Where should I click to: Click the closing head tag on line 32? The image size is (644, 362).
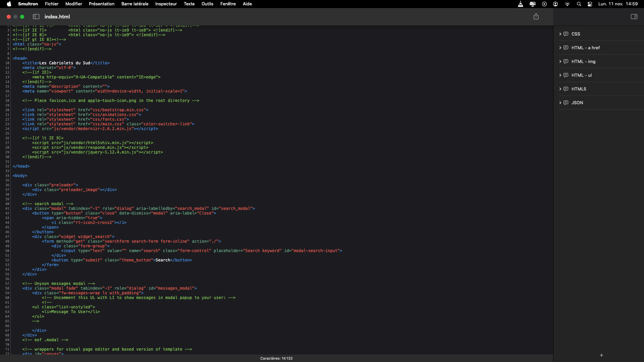point(21,166)
